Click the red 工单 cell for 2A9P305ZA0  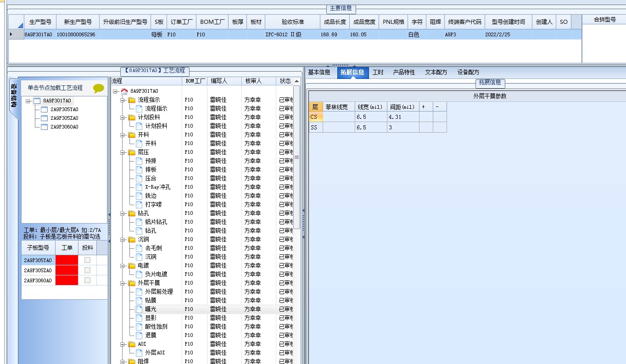pyautogui.click(x=67, y=270)
